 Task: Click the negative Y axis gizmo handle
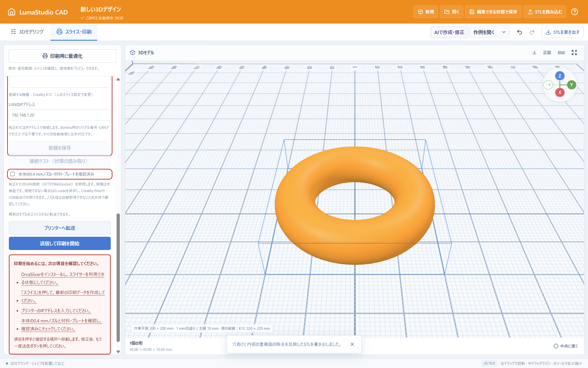coord(548,85)
